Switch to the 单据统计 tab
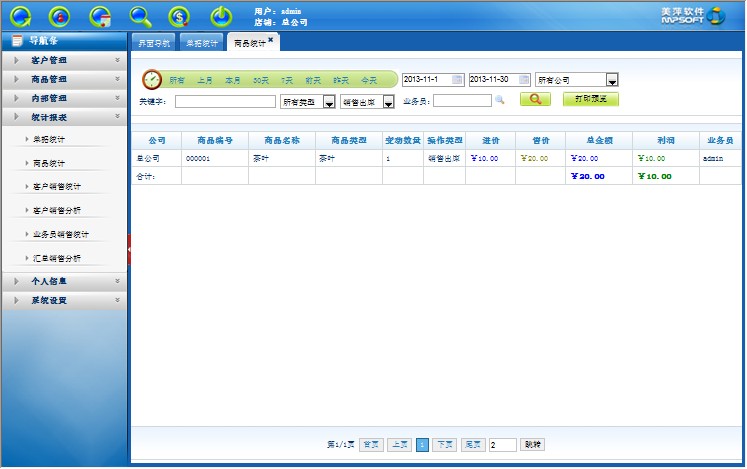747x469 pixels. tap(201, 43)
